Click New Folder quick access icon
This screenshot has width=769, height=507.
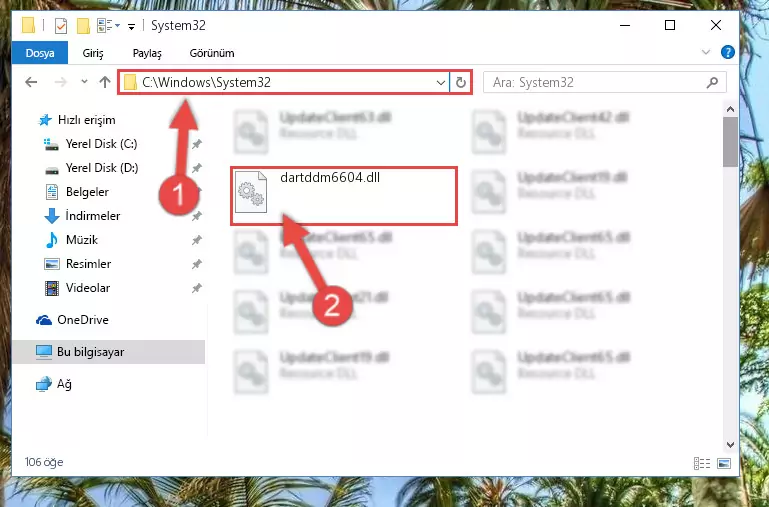click(x=83, y=25)
